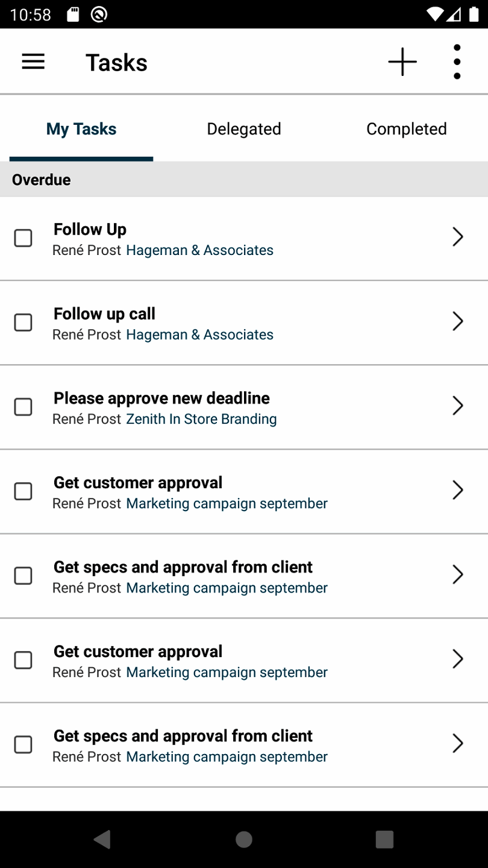Screen dimensions: 488x868
Task: Open chevron for Follow up call
Action: (458, 322)
